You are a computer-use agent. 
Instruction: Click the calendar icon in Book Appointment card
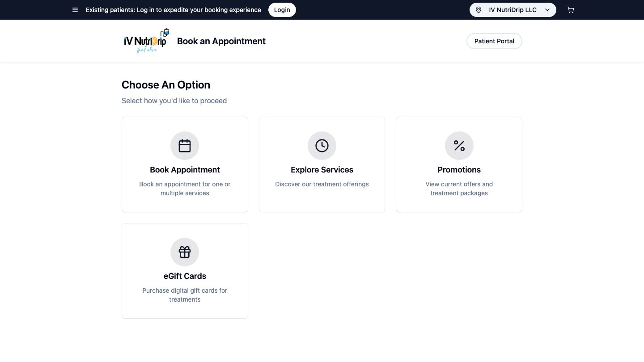pyautogui.click(x=185, y=146)
